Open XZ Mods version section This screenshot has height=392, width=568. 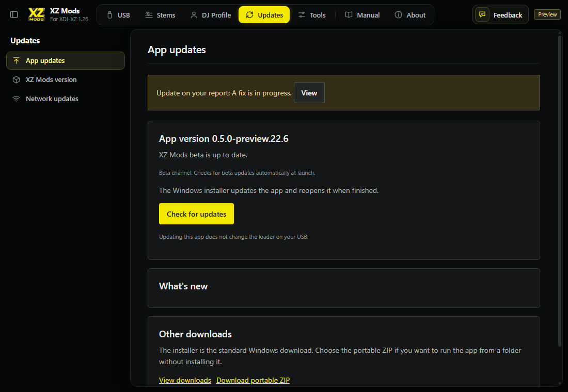[x=66, y=79]
